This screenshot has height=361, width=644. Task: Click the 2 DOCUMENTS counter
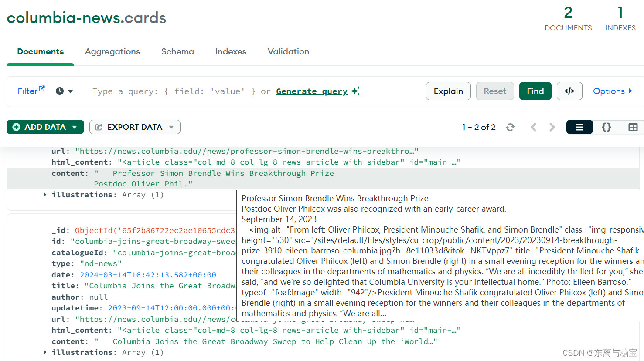[568, 18]
